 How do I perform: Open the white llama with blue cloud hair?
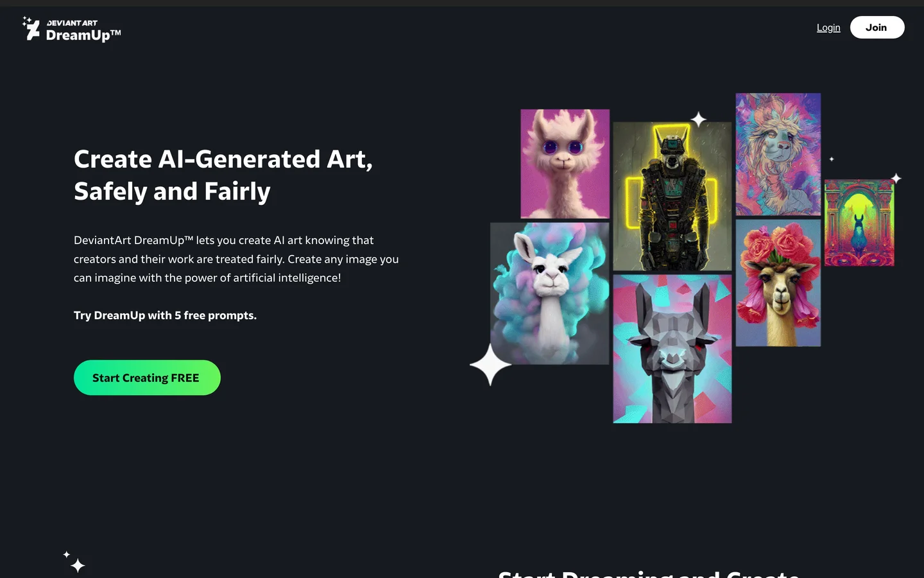pyautogui.click(x=549, y=293)
